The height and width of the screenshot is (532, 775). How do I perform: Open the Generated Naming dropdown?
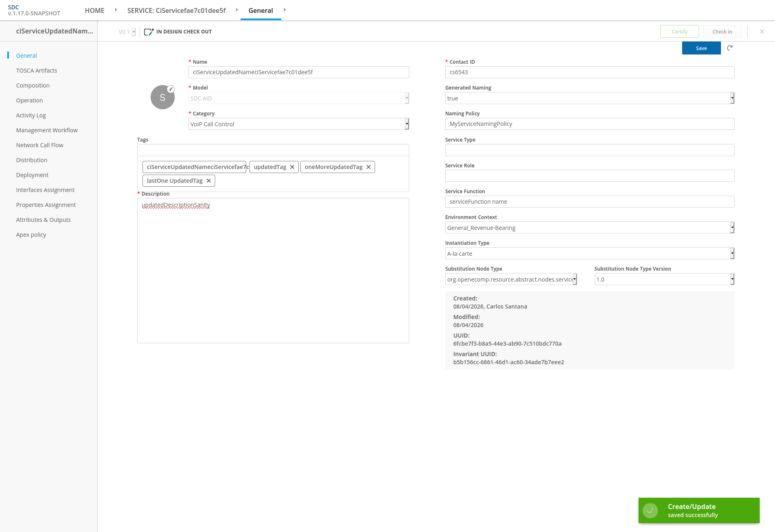(x=590, y=98)
